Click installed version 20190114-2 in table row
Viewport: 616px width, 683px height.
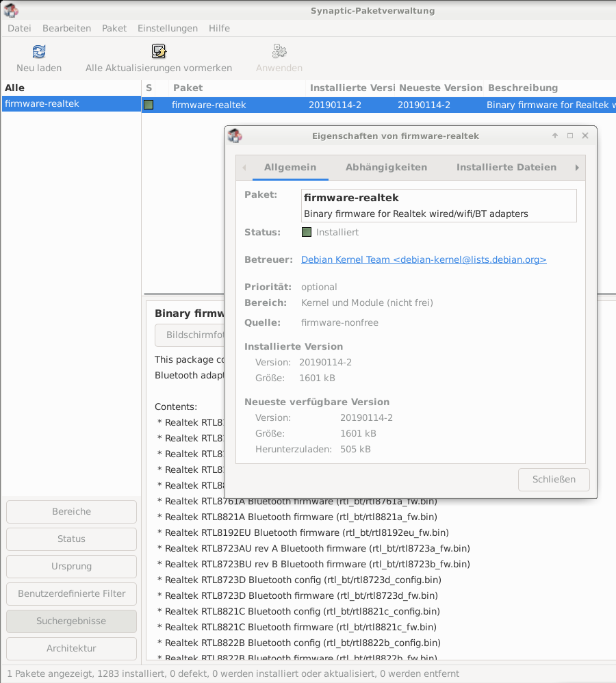click(335, 105)
